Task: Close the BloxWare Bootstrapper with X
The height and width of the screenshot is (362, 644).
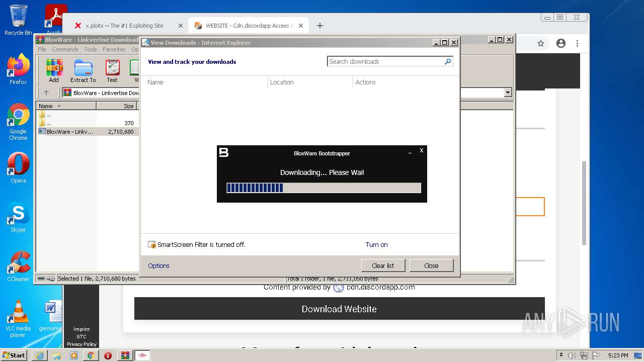Action: 422,150
